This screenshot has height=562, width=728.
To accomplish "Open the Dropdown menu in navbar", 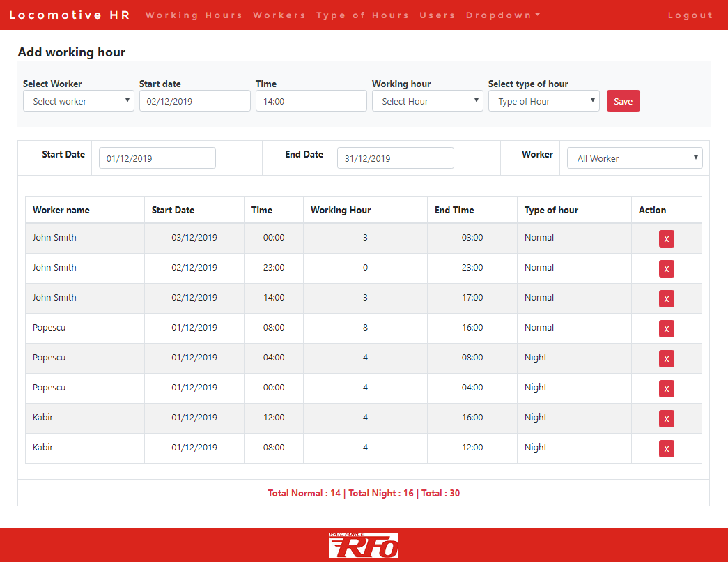I will pos(503,15).
